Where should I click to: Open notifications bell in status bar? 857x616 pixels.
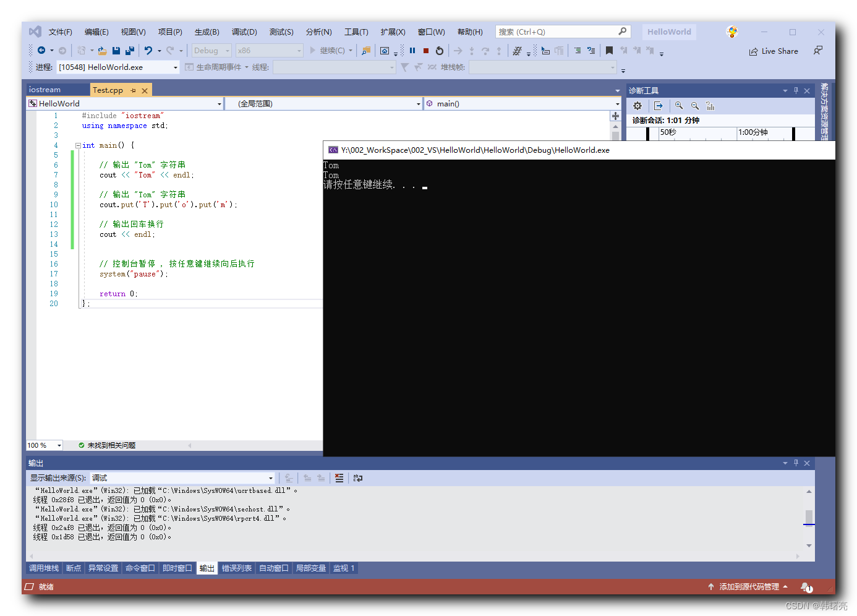806,587
